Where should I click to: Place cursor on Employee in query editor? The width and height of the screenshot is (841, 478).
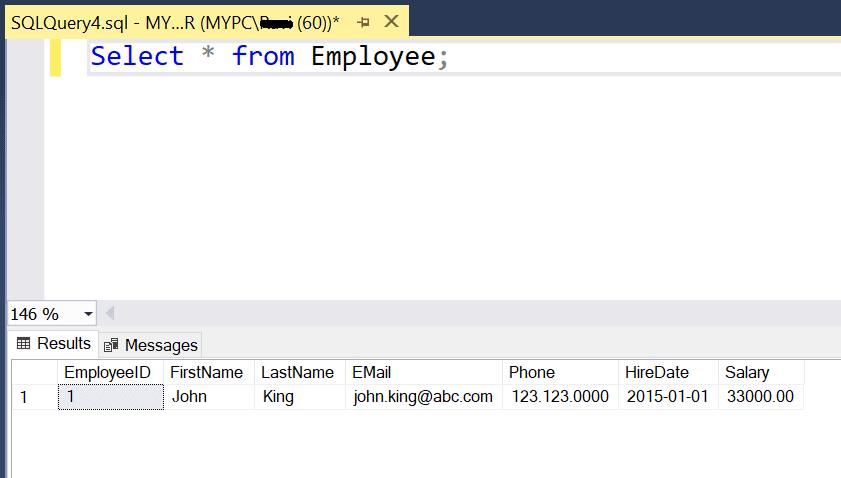(372, 56)
